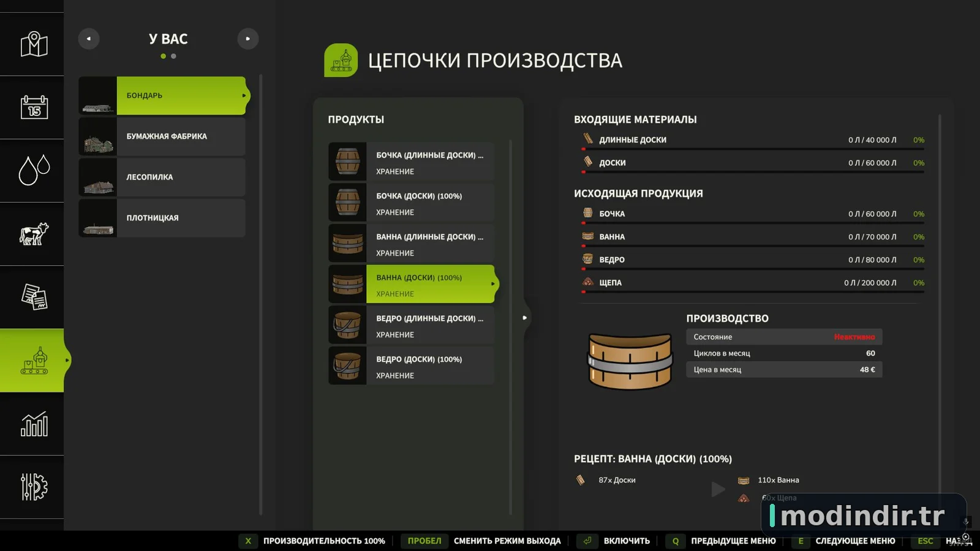Viewport: 980px width, 551px height.
Task: Open the statistics bar chart icon
Action: pyautogui.click(x=34, y=424)
